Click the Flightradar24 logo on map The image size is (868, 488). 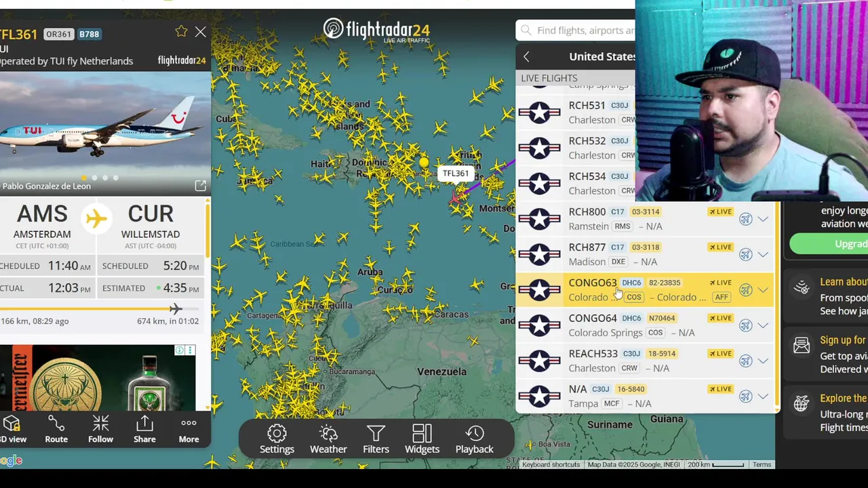click(376, 30)
